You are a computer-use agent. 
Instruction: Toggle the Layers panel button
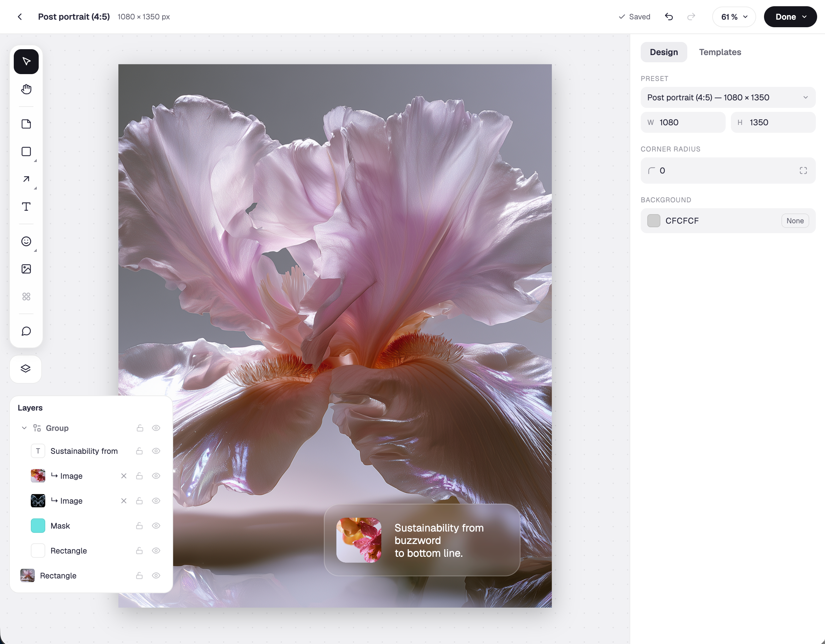coord(26,369)
